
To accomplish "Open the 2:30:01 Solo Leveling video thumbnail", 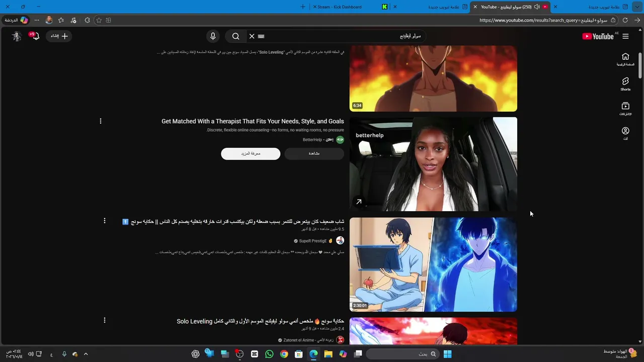I will click(433, 264).
